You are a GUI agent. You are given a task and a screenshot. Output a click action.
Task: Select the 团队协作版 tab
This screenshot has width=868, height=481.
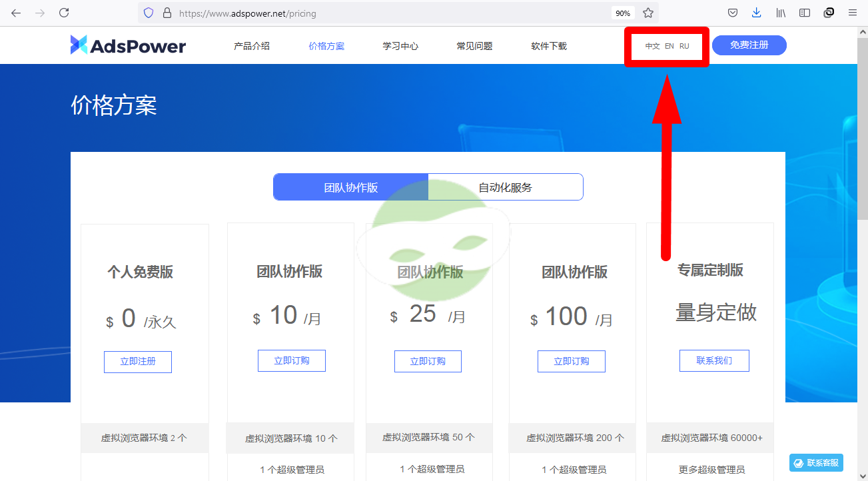point(350,187)
